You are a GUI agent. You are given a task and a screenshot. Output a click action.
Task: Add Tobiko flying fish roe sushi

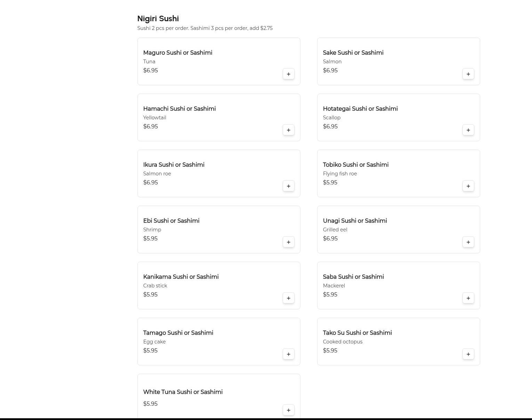tap(468, 186)
